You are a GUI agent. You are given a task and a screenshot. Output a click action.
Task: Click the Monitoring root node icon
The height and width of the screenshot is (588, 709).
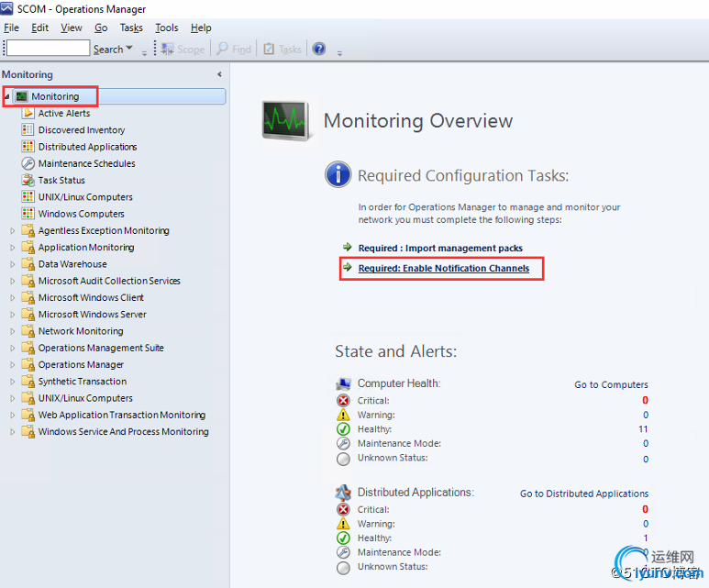[21, 96]
